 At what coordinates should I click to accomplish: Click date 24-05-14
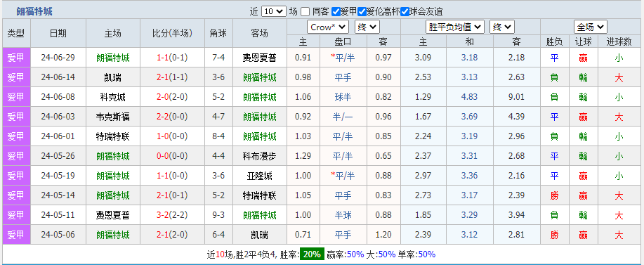click(x=58, y=195)
